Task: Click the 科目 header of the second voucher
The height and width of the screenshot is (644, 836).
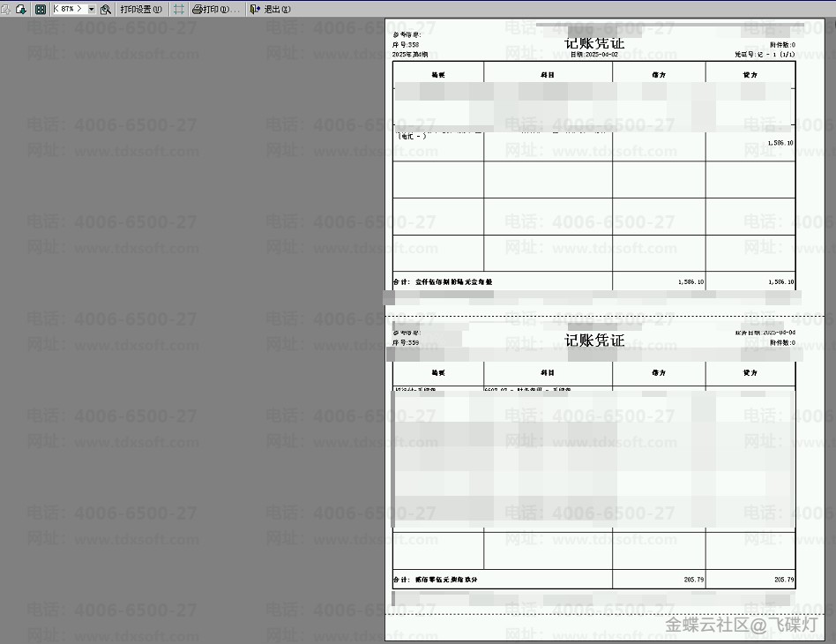Action: pyautogui.click(x=548, y=372)
